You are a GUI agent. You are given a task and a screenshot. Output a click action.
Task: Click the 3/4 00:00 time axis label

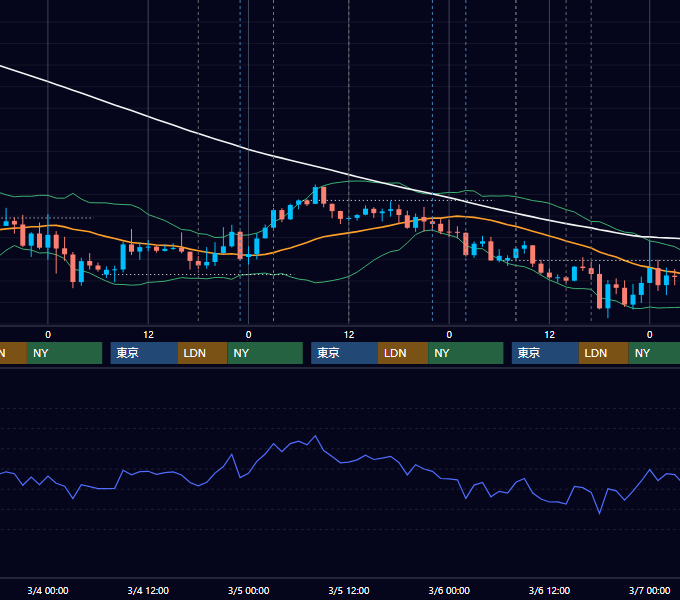(48, 590)
